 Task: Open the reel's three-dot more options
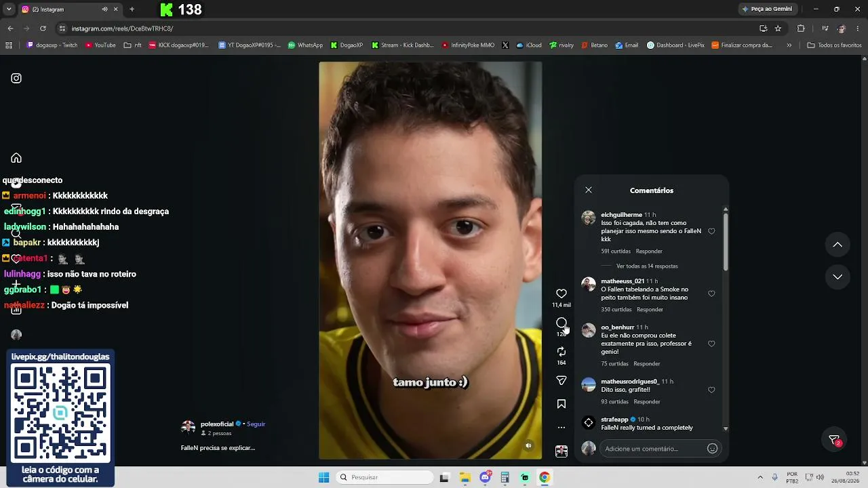pos(561,428)
